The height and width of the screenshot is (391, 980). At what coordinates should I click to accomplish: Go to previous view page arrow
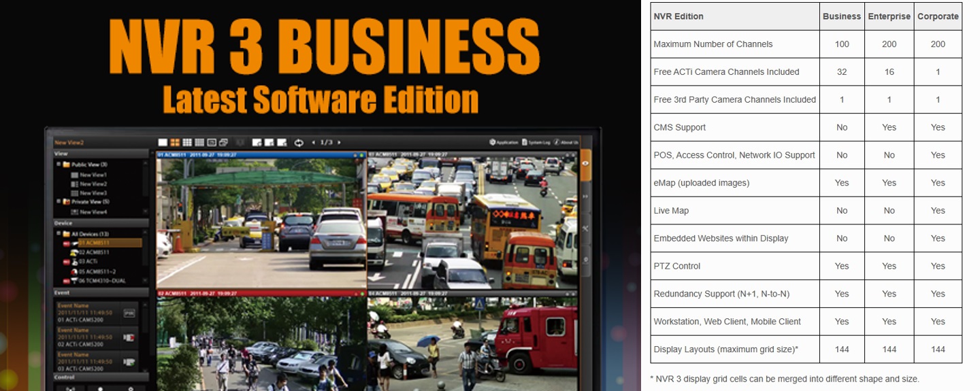[314, 142]
